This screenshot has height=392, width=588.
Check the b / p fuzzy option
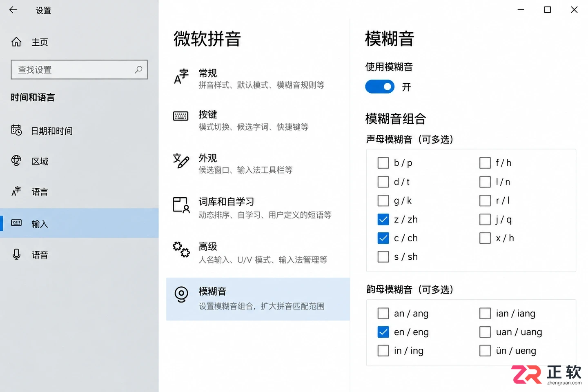pyautogui.click(x=383, y=163)
